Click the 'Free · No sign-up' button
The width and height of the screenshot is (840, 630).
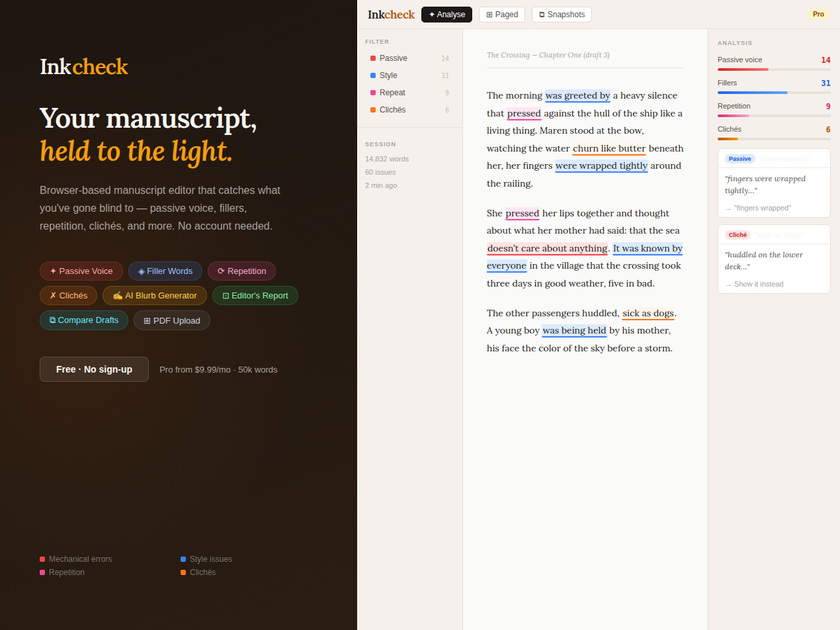coord(94,369)
